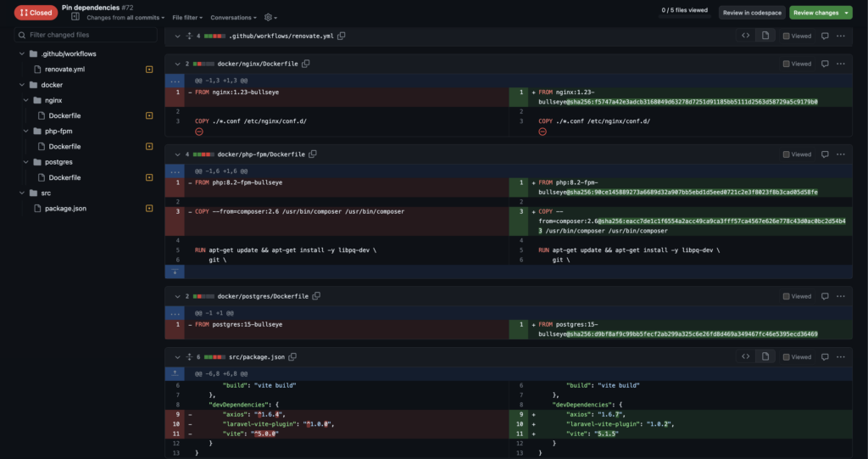This screenshot has width=868, height=459.
Task: Copy renovate.yml file path
Action: [342, 36]
